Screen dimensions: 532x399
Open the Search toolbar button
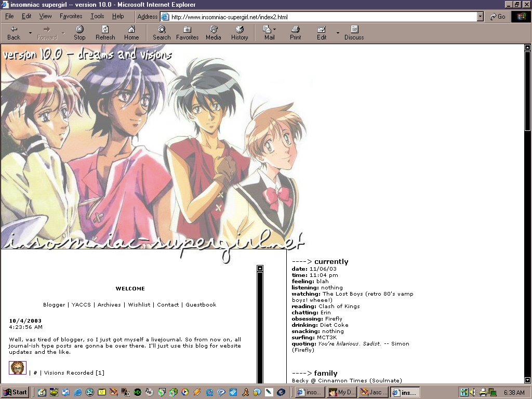tap(162, 33)
